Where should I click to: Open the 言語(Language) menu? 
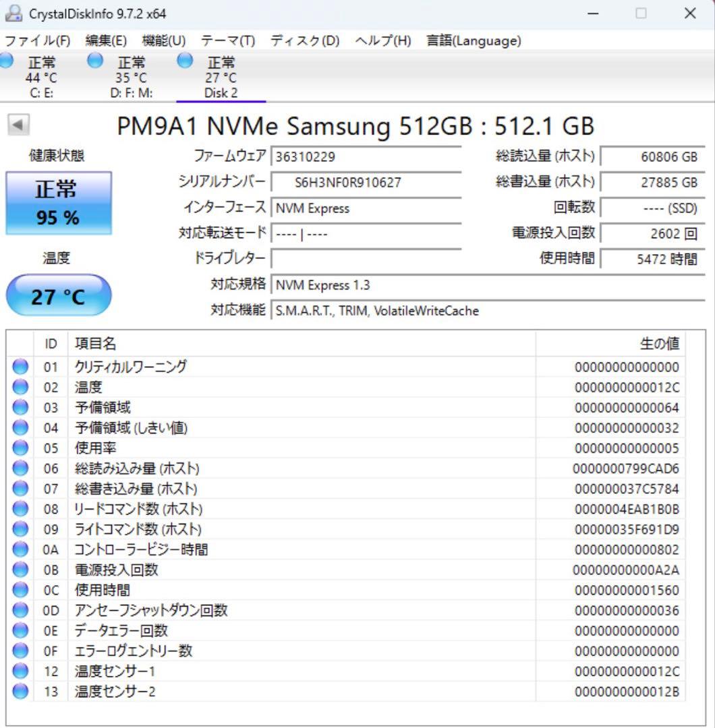coord(474,41)
